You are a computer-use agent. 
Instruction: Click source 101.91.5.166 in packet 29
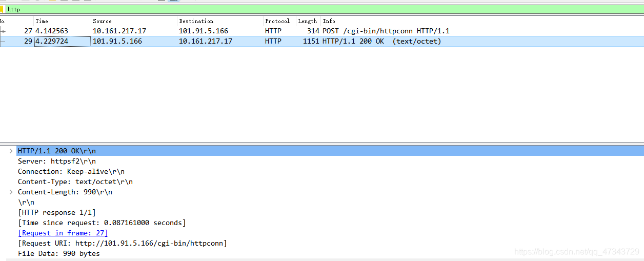tap(117, 42)
